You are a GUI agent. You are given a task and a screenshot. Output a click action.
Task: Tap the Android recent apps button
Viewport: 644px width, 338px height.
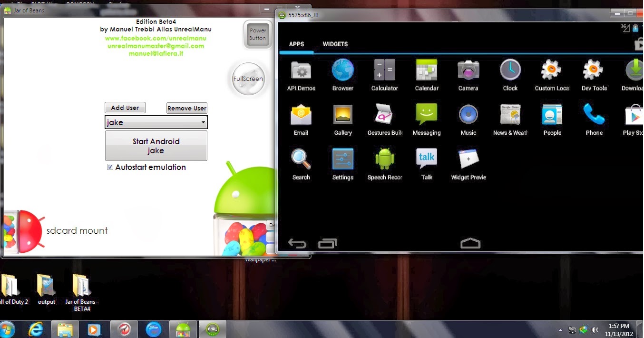[328, 243]
